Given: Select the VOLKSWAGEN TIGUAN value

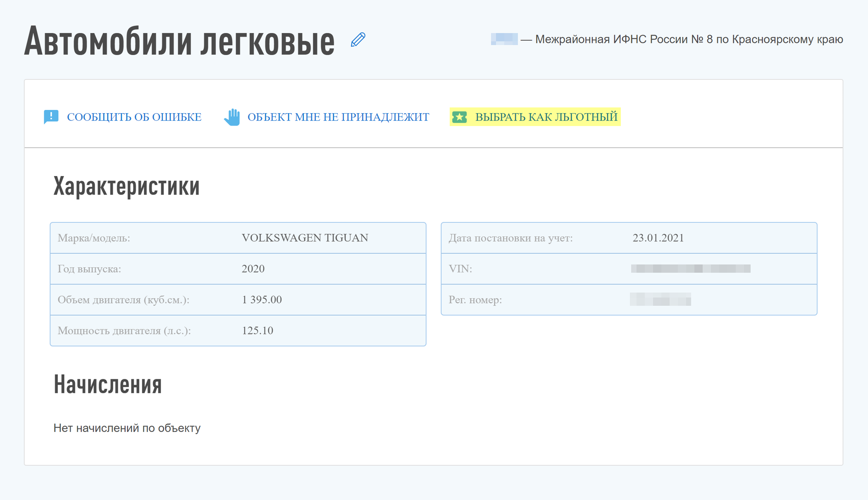Looking at the screenshot, I should pos(305,238).
